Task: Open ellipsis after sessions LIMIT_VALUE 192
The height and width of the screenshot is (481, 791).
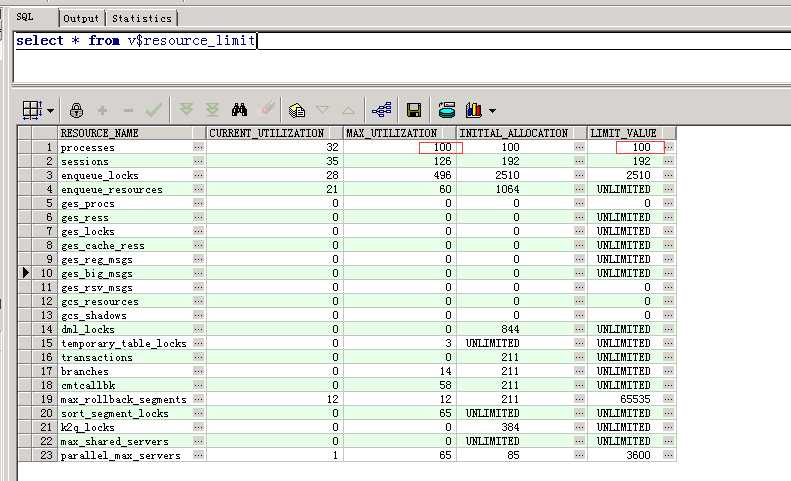Action: (669, 161)
